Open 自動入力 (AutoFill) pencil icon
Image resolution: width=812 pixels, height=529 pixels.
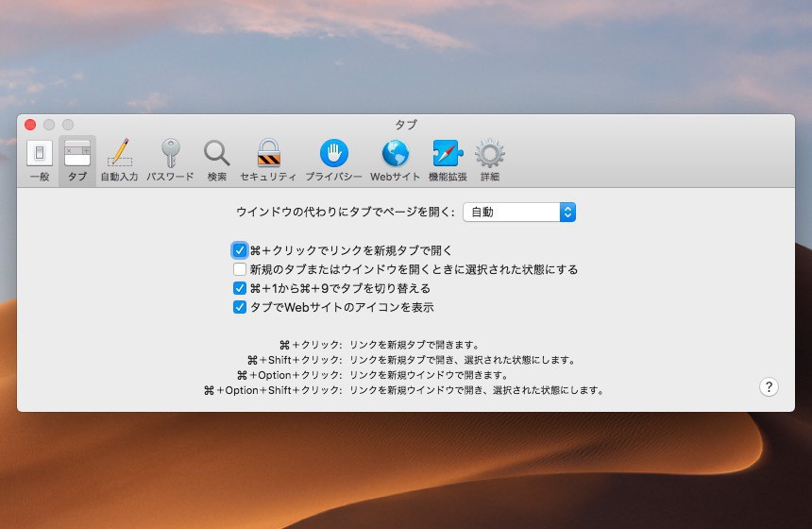coord(119,160)
